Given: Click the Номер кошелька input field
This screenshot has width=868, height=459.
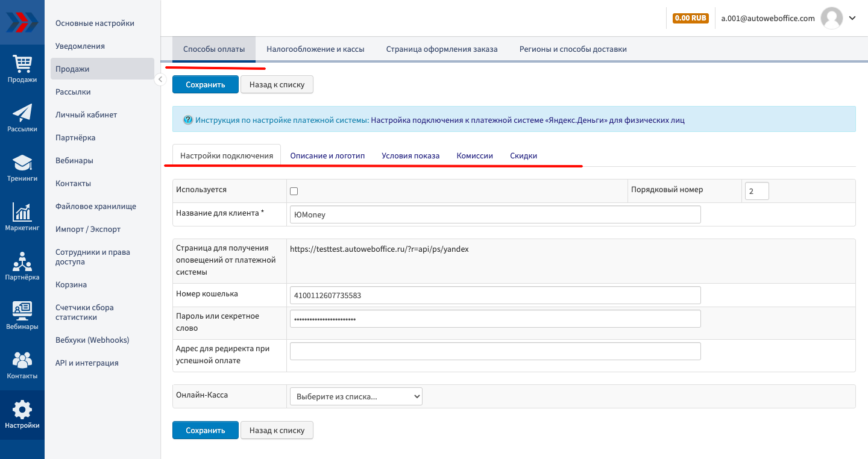Looking at the screenshot, I should 495,295.
